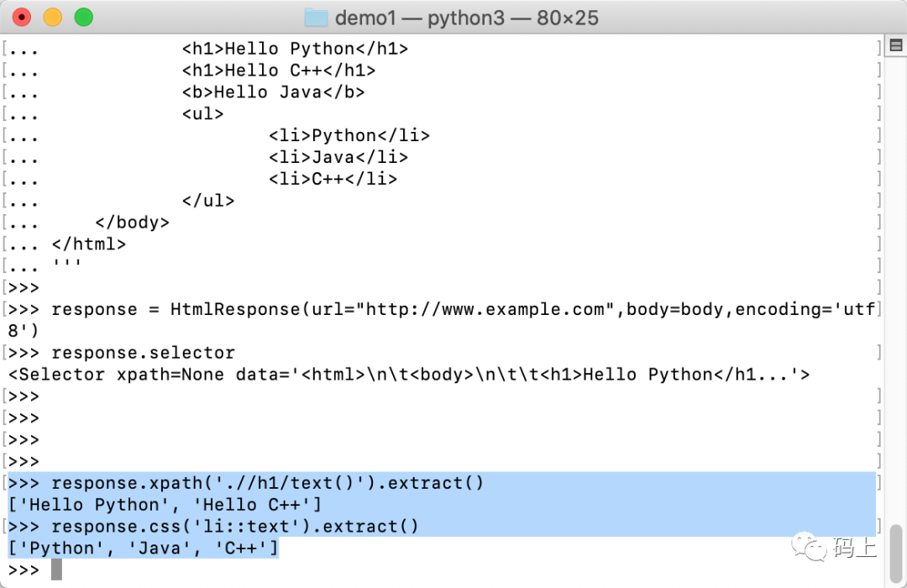Click the <h1>Hello Python</h1> line
Viewport: 907px width, 588px height.
click(x=295, y=49)
